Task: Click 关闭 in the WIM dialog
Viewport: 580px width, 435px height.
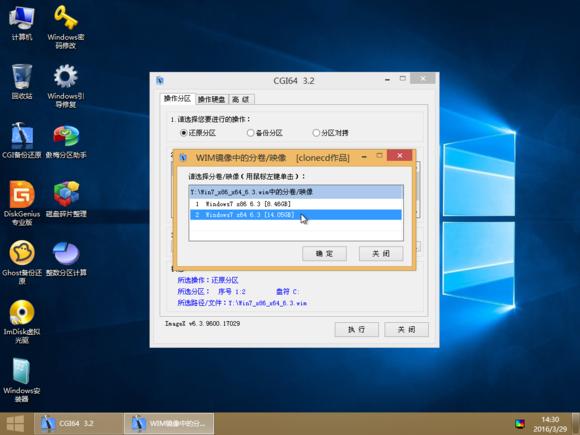Action: click(x=381, y=254)
